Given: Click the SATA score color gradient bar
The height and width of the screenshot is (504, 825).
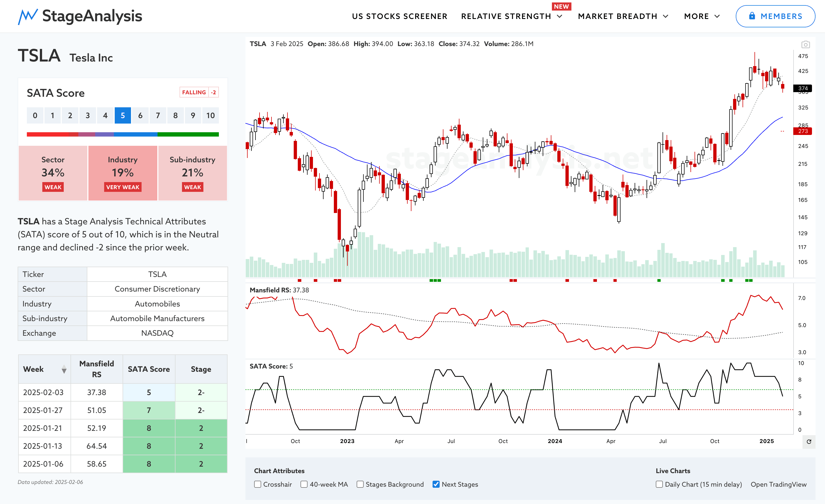Looking at the screenshot, I should [123, 134].
